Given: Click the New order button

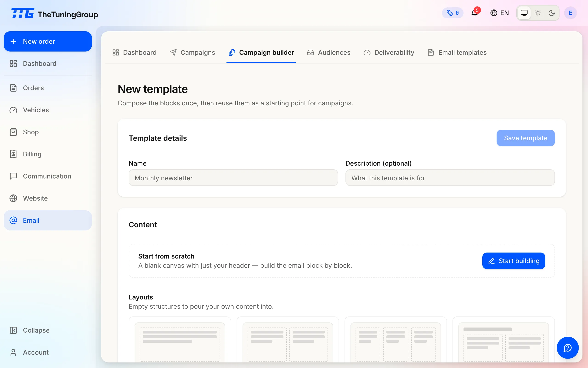Looking at the screenshot, I should [48, 41].
